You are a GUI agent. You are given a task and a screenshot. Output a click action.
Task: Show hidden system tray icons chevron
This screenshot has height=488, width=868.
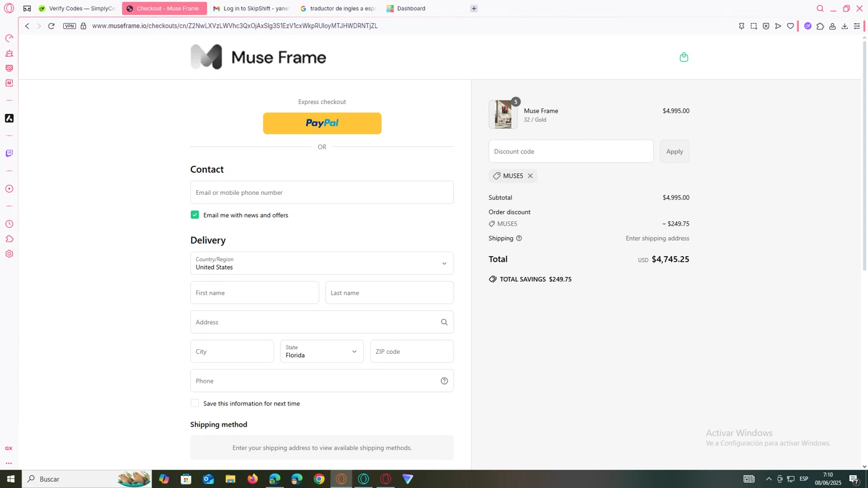click(768, 479)
